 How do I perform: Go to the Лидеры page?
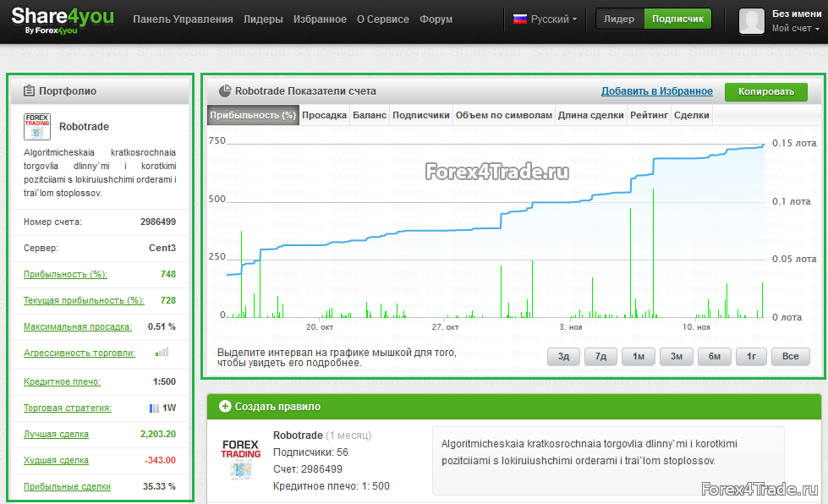point(263,19)
